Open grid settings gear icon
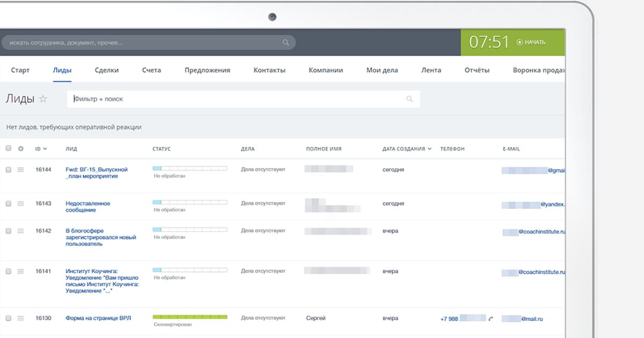This screenshot has width=644, height=338. coord(21,149)
